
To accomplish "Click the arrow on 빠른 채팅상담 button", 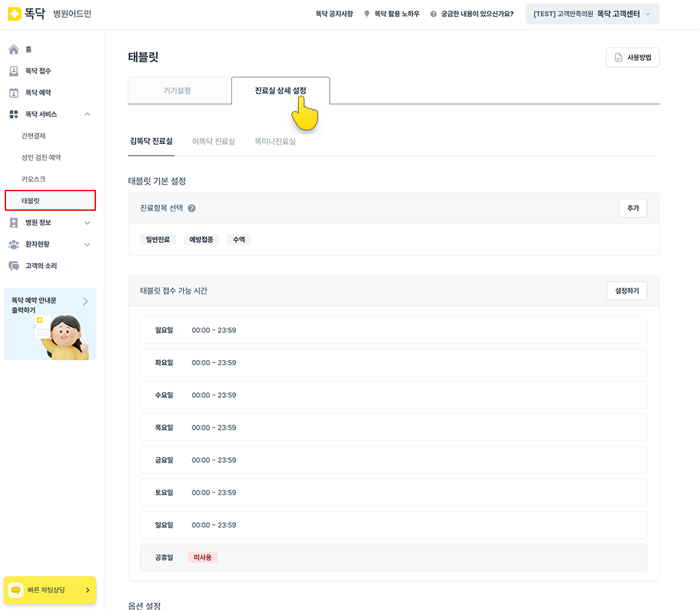I will pos(88,590).
